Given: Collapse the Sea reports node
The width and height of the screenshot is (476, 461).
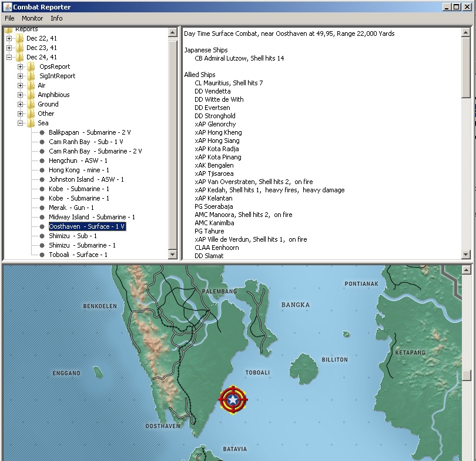Looking at the screenshot, I should [x=20, y=123].
